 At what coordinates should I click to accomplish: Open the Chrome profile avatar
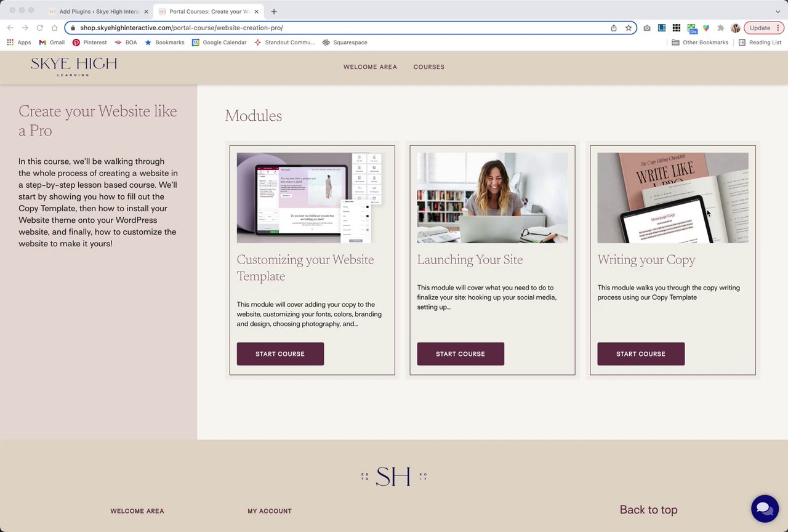(x=735, y=28)
